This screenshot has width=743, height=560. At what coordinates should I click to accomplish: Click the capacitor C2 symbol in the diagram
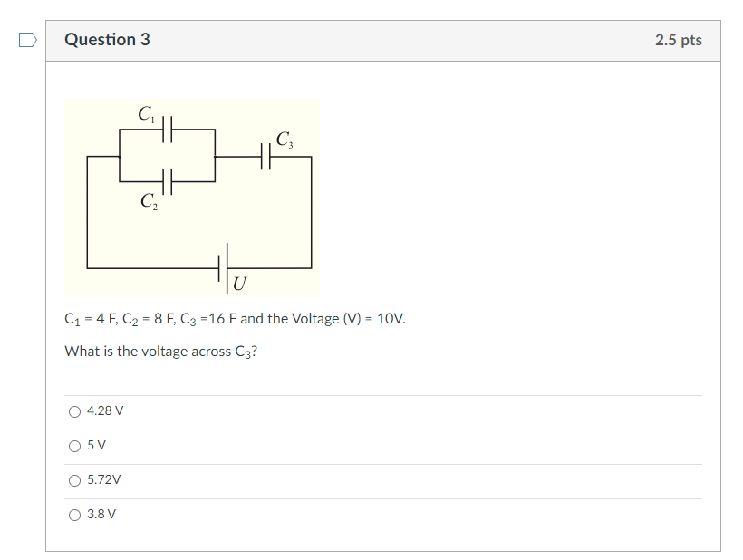[x=167, y=181]
